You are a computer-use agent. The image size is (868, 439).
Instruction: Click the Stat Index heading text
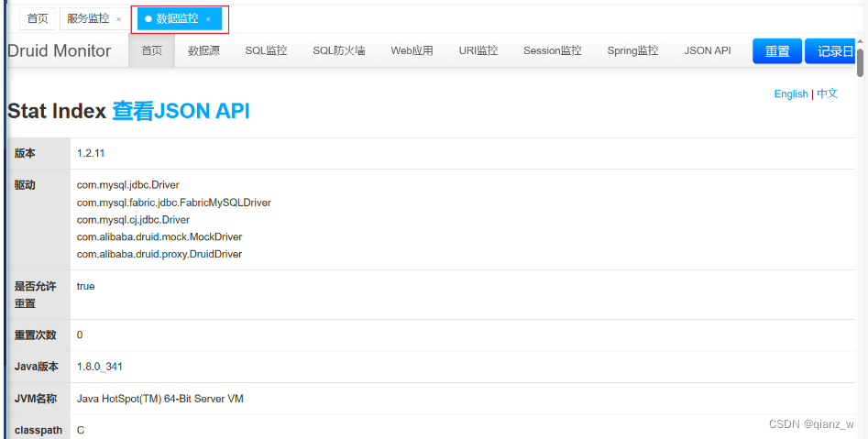57,111
